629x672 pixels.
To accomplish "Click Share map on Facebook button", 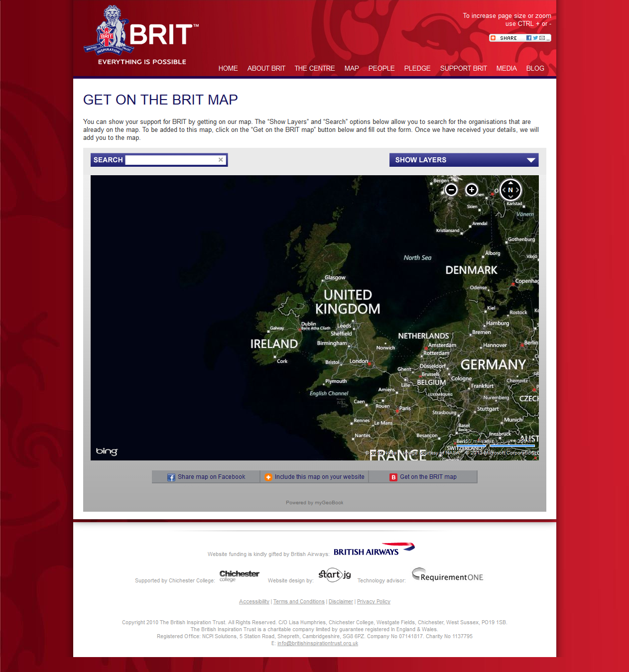I will click(206, 477).
